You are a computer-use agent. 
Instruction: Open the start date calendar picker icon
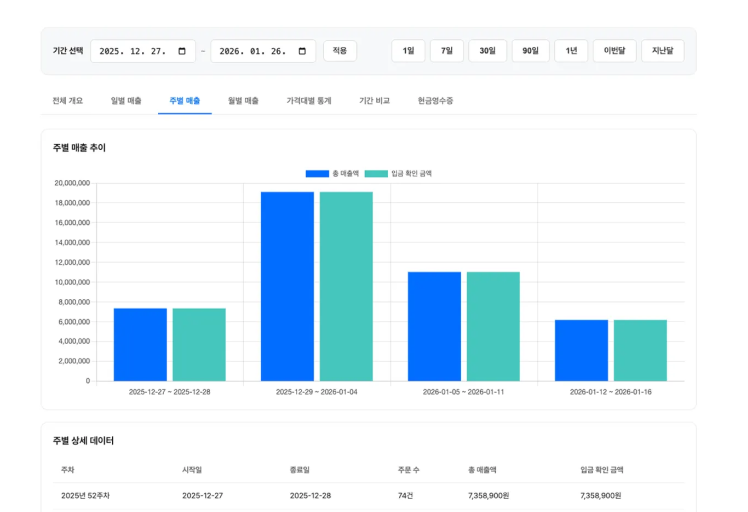182,51
